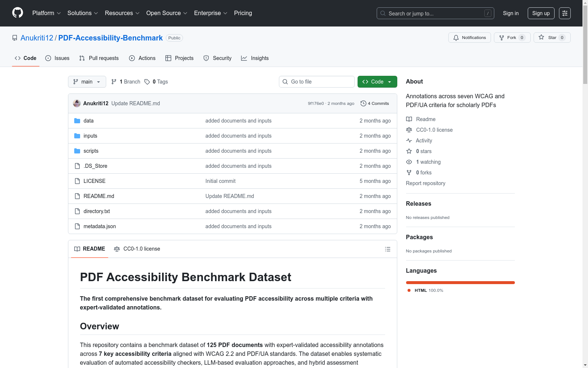The image size is (588, 368).
Task: Click the bell icon in Notifications
Action: (x=456, y=38)
